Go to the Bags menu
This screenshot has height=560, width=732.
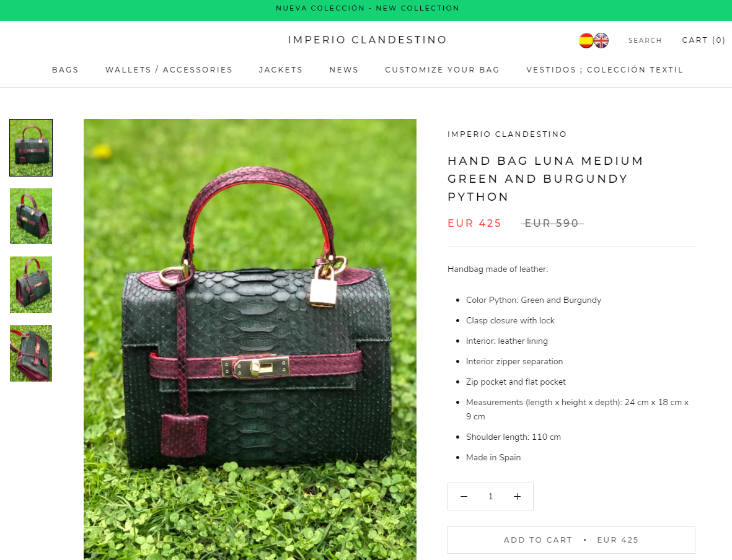point(65,69)
